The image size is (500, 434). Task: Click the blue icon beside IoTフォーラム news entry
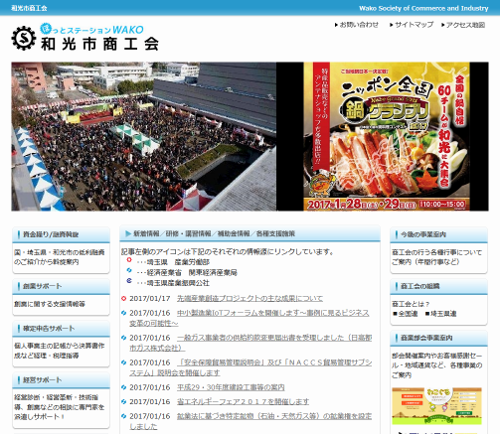click(x=124, y=313)
